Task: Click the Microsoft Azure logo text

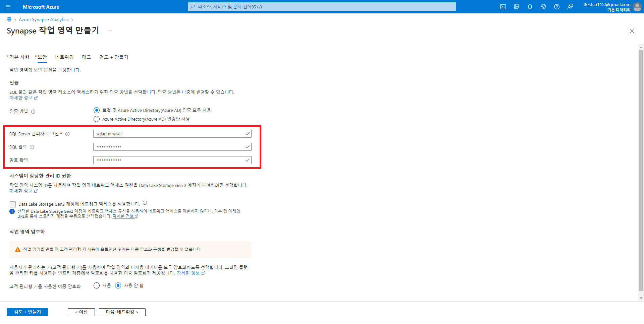Action: [41, 7]
